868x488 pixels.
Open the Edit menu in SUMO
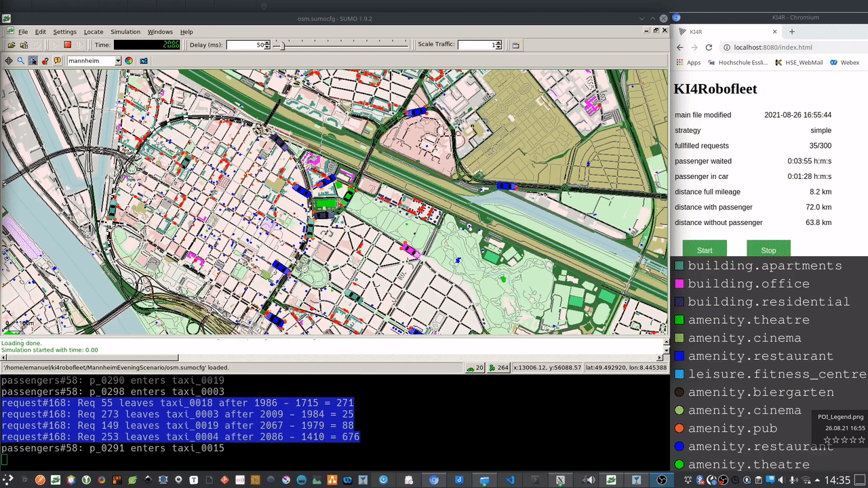pyautogui.click(x=41, y=32)
